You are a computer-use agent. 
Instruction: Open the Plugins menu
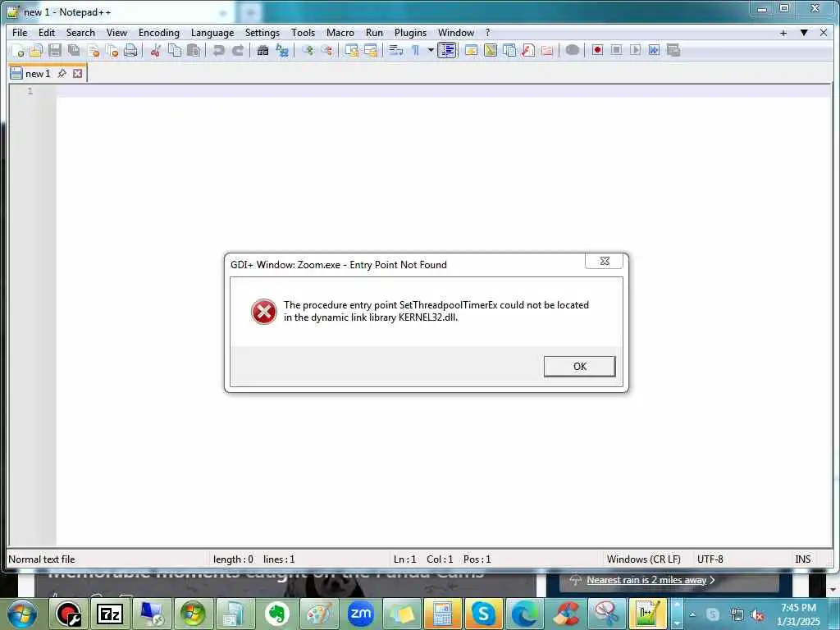click(410, 33)
